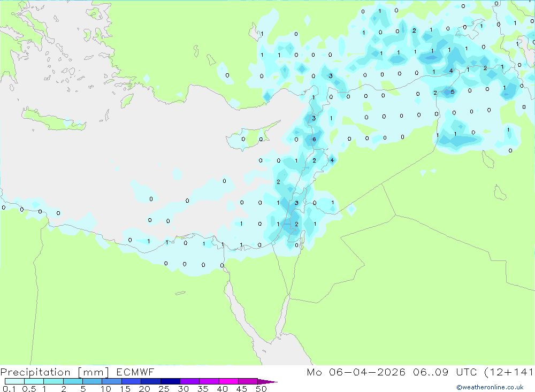This screenshot has width=535, height=392.
Task: Click the 25–30 mm legend color swatch
Action: pyautogui.click(x=170, y=381)
